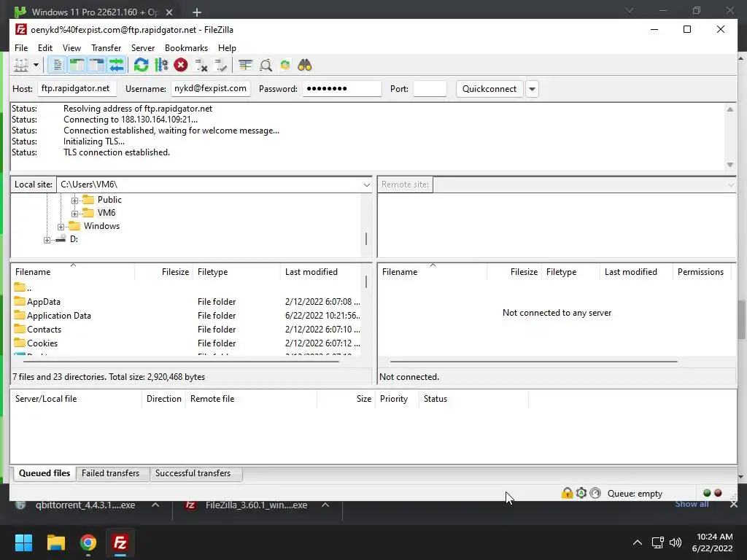Click the encryption lock status icon
Viewport: 747px width, 560px height.
coord(567,494)
